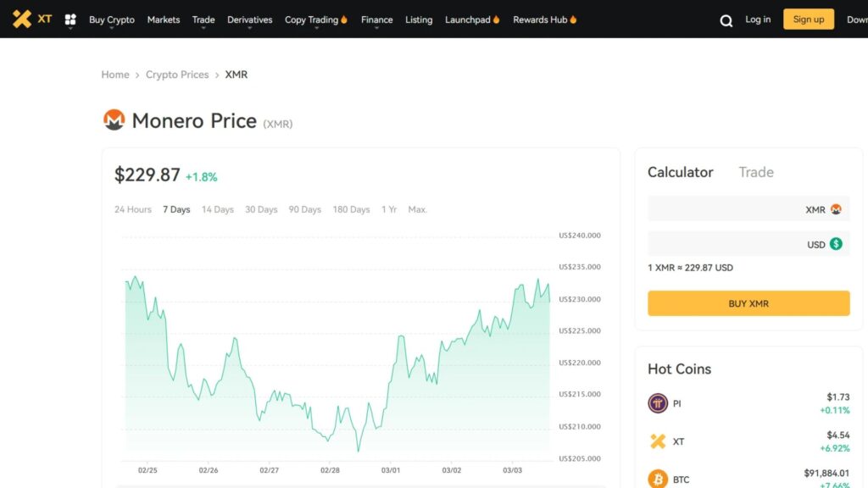This screenshot has width=868, height=488.
Task: Click the XMR icon in calculator field
Action: coord(836,209)
